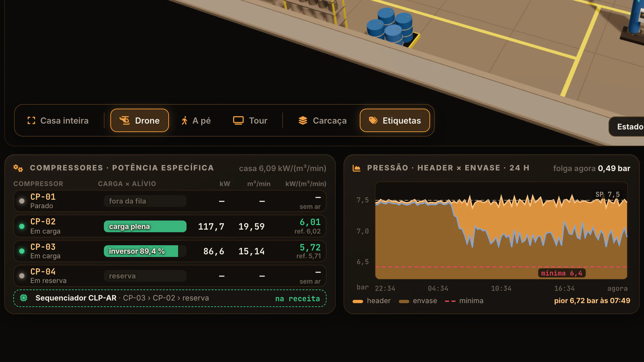The width and height of the screenshot is (644, 362).
Task: Click the carga plena bar of CP-02
Action: pos(145,226)
